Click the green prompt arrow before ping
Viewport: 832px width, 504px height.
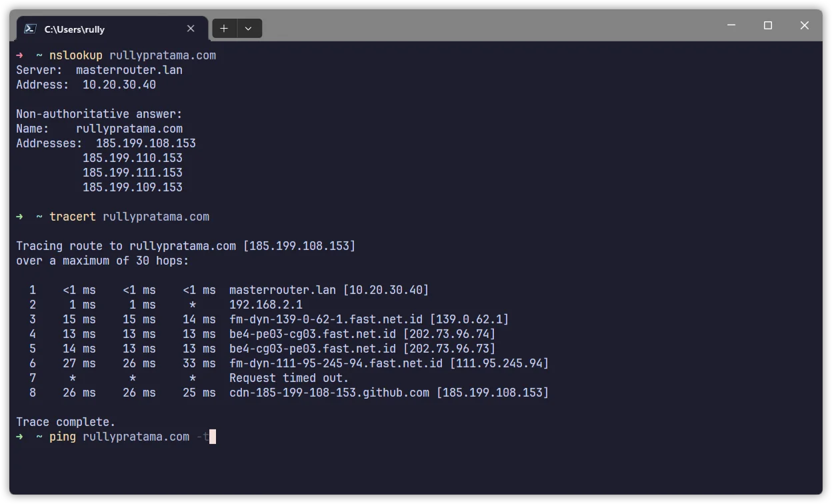(x=20, y=437)
